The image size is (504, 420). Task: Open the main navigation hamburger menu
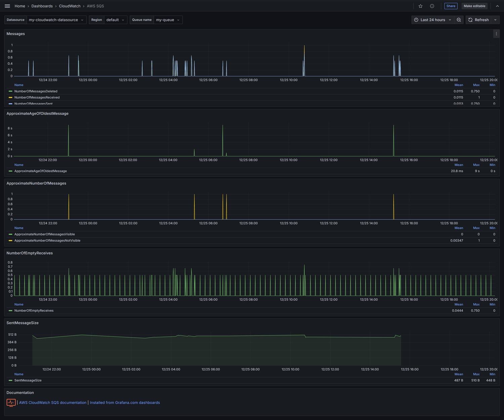(x=7, y=6)
